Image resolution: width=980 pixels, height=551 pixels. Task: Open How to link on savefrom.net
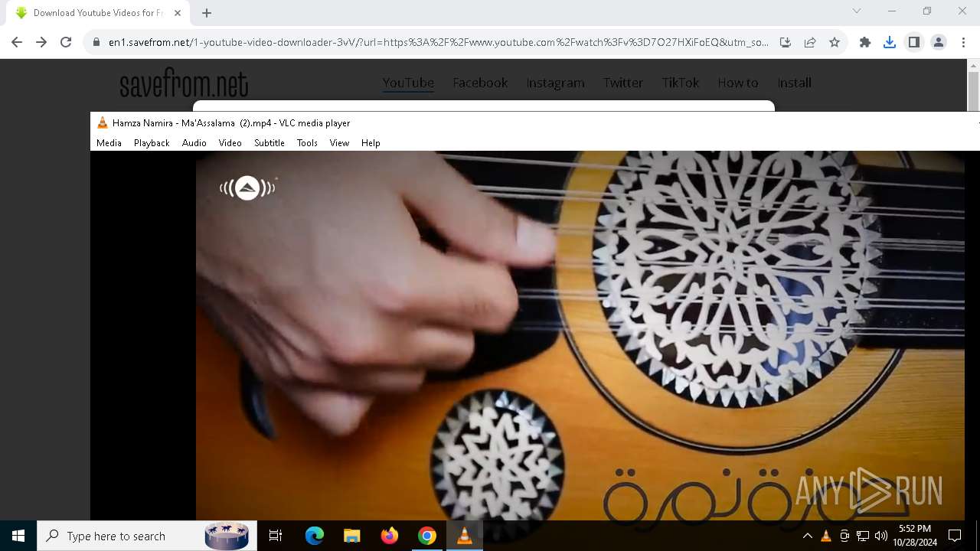pyautogui.click(x=737, y=83)
